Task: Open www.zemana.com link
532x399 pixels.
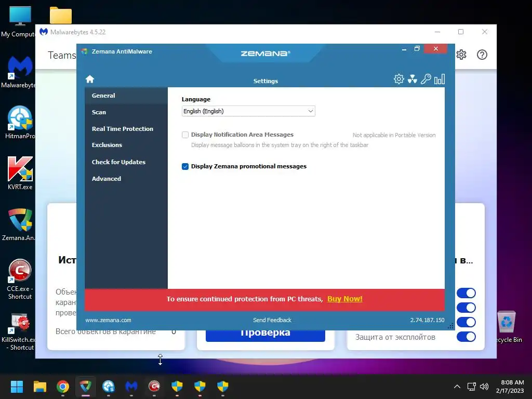Action: point(108,320)
